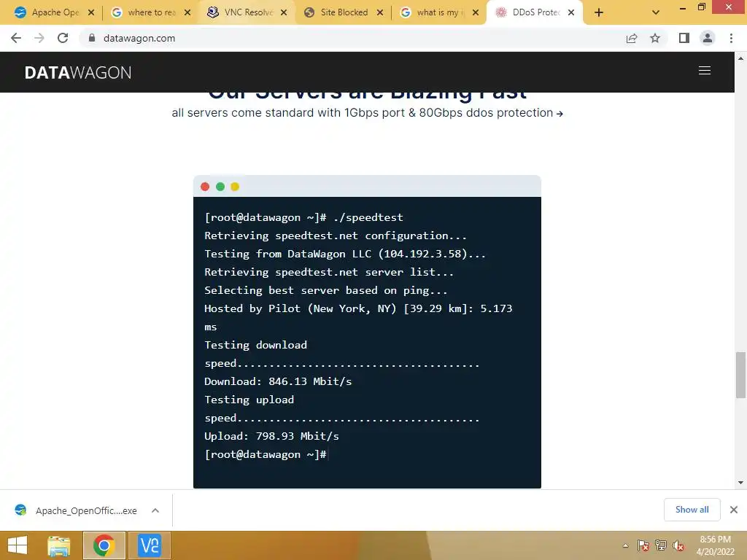Expand the tab search dropdown
The width and height of the screenshot is (747, 560).
pyautogui.click(x=656, y=12)
